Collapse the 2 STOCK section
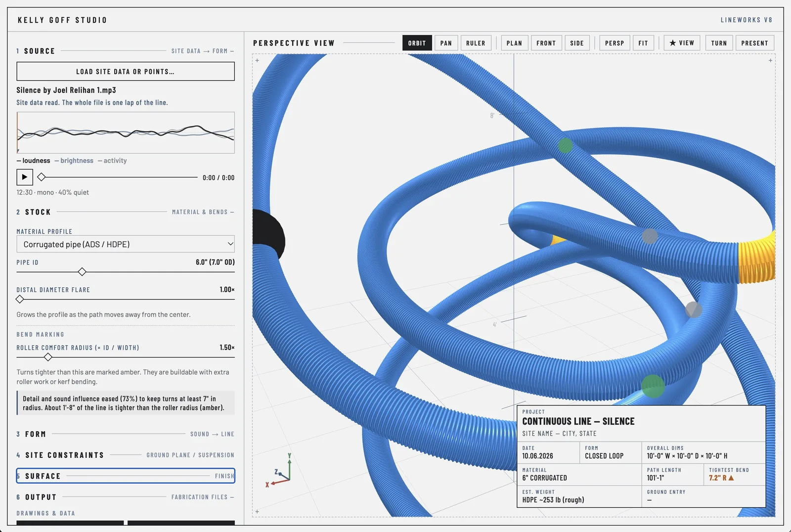Viewport: 791px width, 532px height. click(126, 212)
